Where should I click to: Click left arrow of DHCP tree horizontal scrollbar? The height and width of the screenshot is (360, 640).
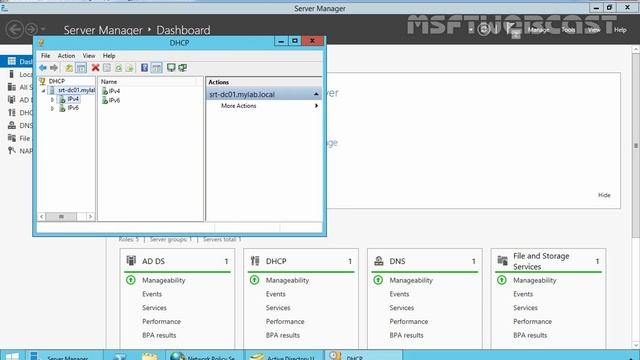(41, 216)
